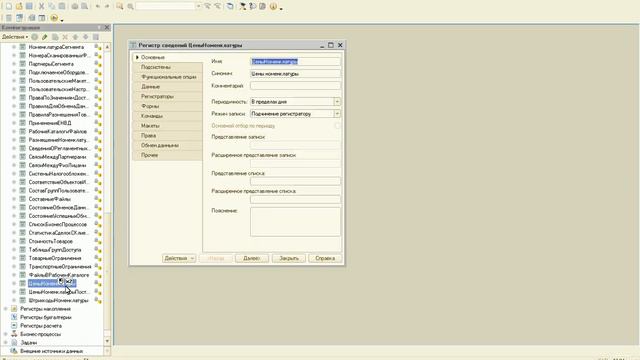Switch to the Команды tab

coord(167,116)
